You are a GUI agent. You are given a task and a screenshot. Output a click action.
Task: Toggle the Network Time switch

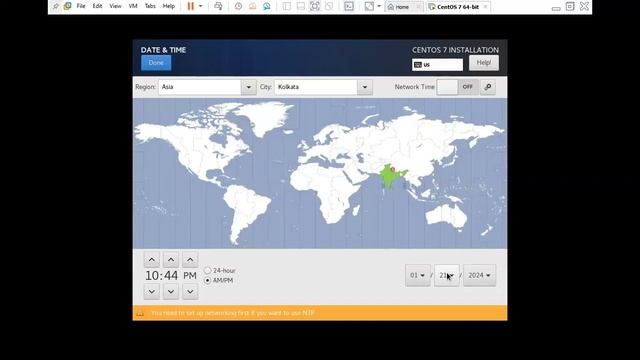[458, 87]
